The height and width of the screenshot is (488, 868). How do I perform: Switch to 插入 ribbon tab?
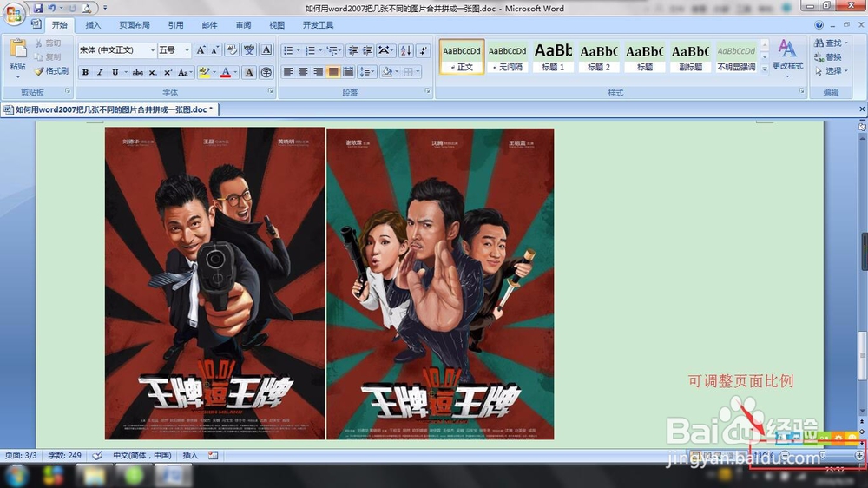[93, 25]
